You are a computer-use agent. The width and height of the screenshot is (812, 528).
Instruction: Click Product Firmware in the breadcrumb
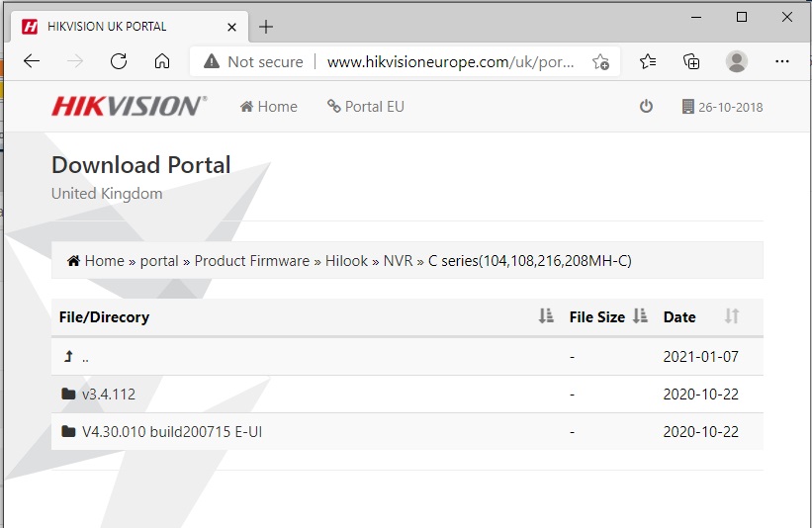pyautogui.click(x=251, y=261)
